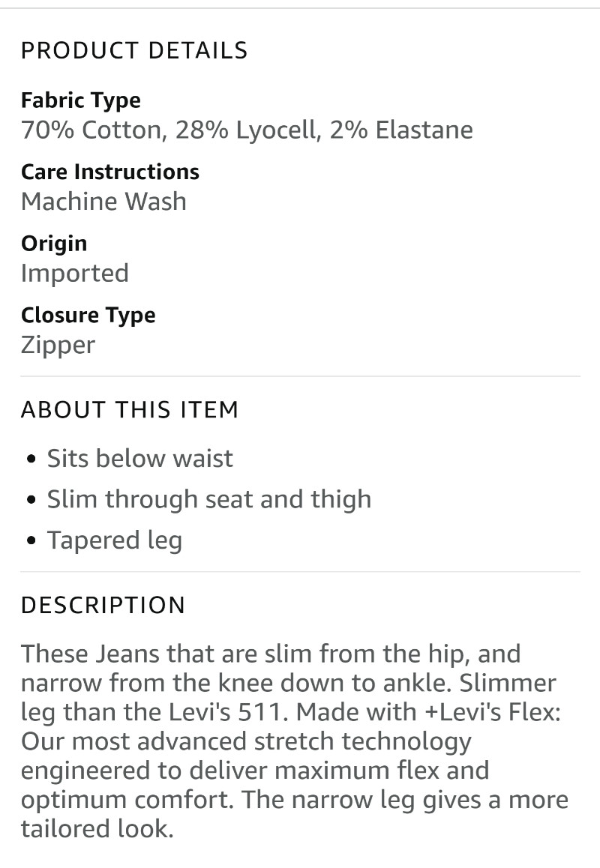Click the Machine Wash value
The image size is (600, 868).
click(103, 202)
